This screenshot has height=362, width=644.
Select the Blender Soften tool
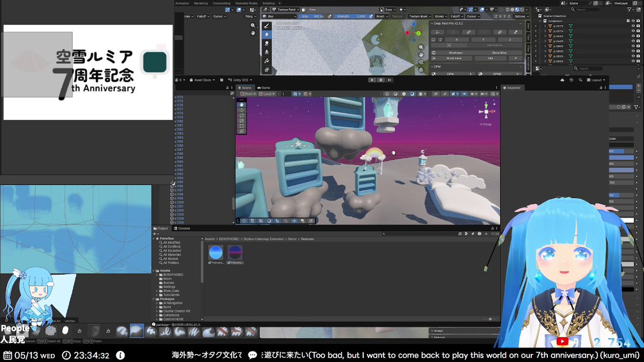pyautogui.click(x=267, y=34)
